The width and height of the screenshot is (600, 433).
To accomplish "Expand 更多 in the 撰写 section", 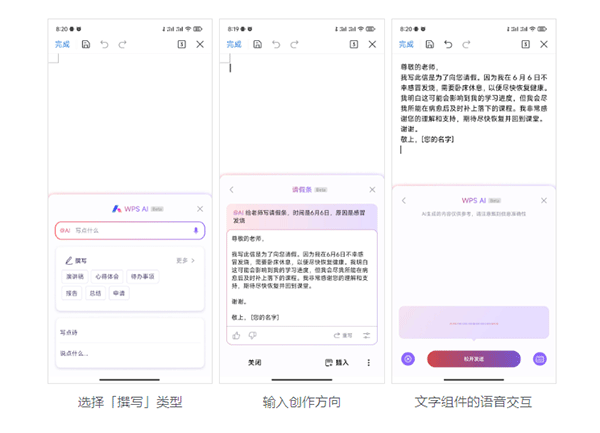I will point(185,260).
